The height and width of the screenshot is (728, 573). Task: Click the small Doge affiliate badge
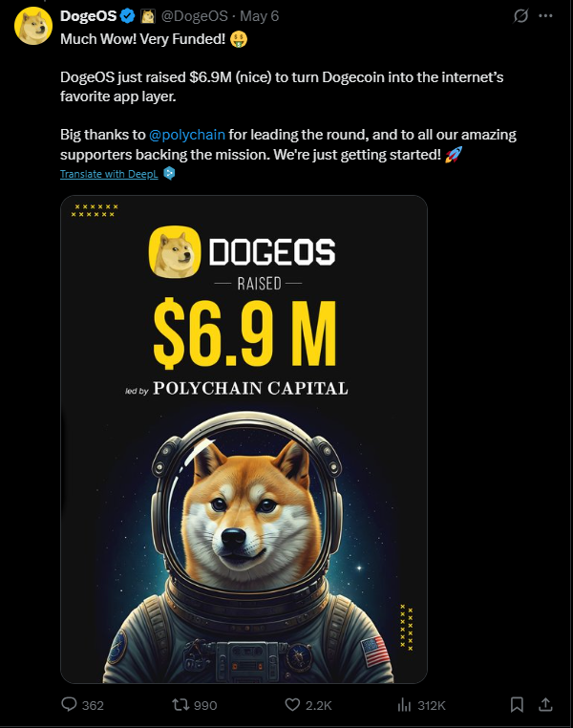(148, 16)
